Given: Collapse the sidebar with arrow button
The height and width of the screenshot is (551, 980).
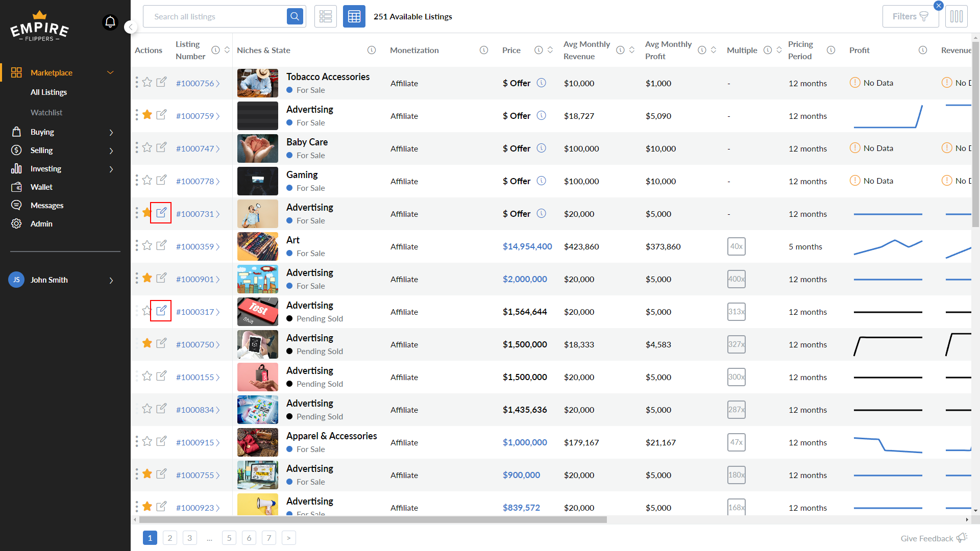Looking at the screenshot, I should point(131,27).
